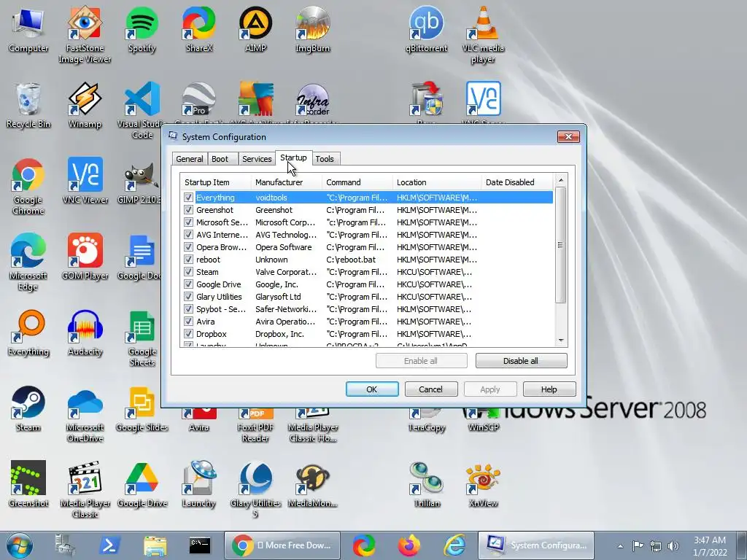Select the Audacity desktop icon
The height and width of the screenshot is (560, 747).
[85, 333]
